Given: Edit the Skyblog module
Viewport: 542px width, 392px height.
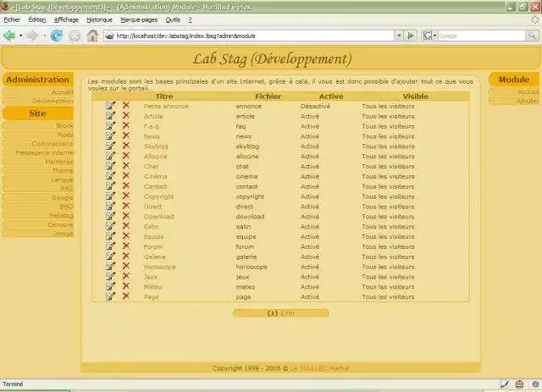Looking at the screenshot, I should coord(110,146).
